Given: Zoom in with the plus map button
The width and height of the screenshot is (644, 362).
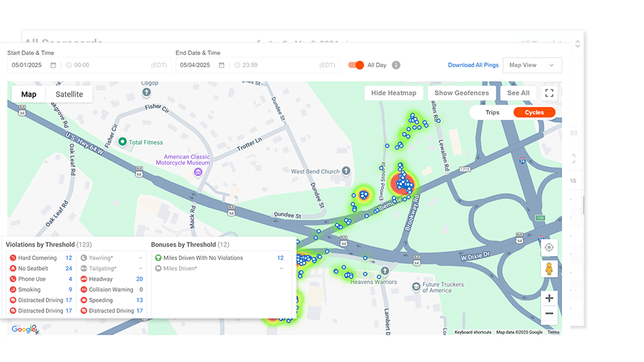Looking at the screenshot, I should pos(549,298).
